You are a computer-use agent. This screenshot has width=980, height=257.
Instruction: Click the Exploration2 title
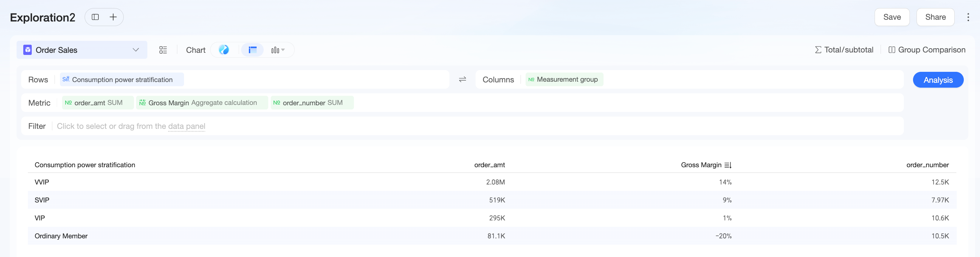[x=43, y=18]
